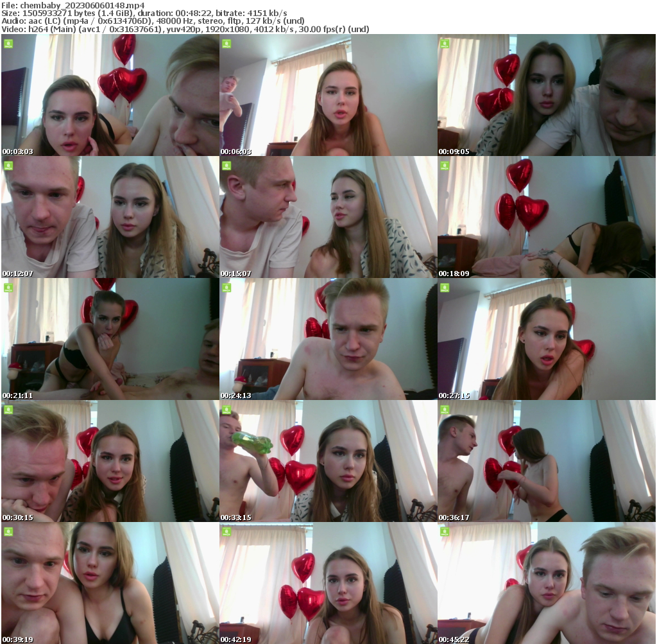Click the green badge on the 00:06:03 thumbnail
Screen dimensions: 657x644
(x=226, y=44)
